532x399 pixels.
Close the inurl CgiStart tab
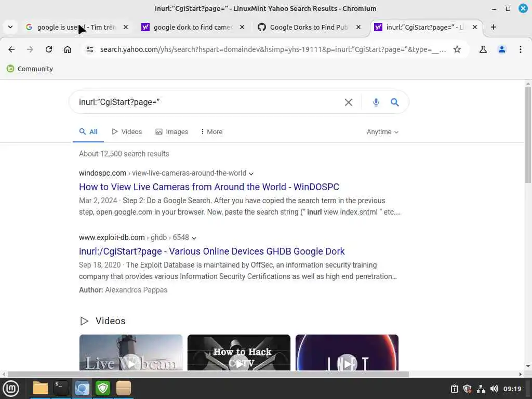pos(475,27)
